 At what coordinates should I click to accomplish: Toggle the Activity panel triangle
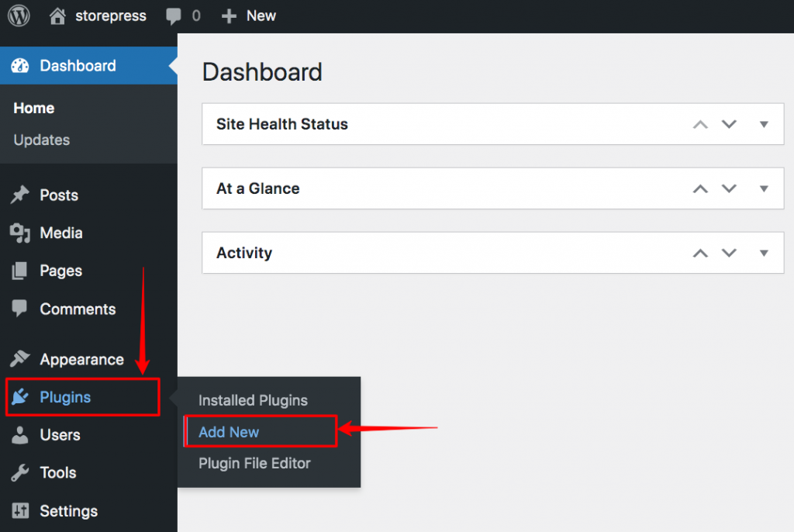coord(764,253)
